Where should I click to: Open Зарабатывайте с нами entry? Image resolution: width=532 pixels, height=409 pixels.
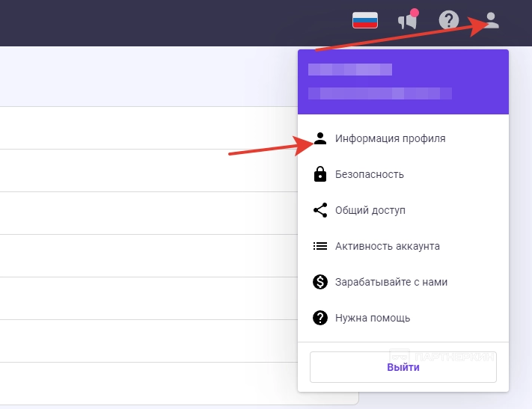coord(391,282)
